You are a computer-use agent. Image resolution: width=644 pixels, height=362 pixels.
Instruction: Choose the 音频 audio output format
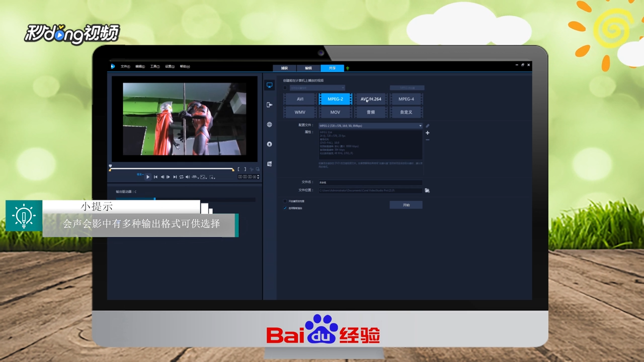coord(371,112)
